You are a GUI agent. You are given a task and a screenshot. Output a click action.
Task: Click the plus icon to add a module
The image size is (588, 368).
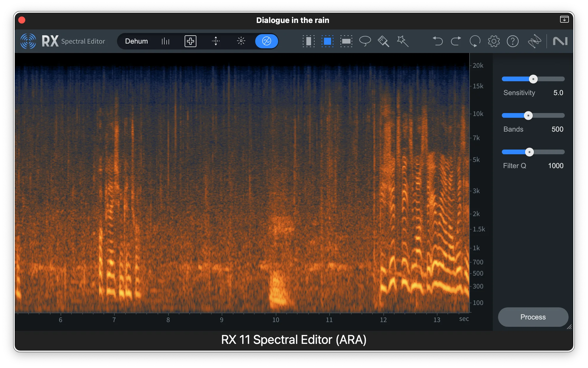(190, 41)
